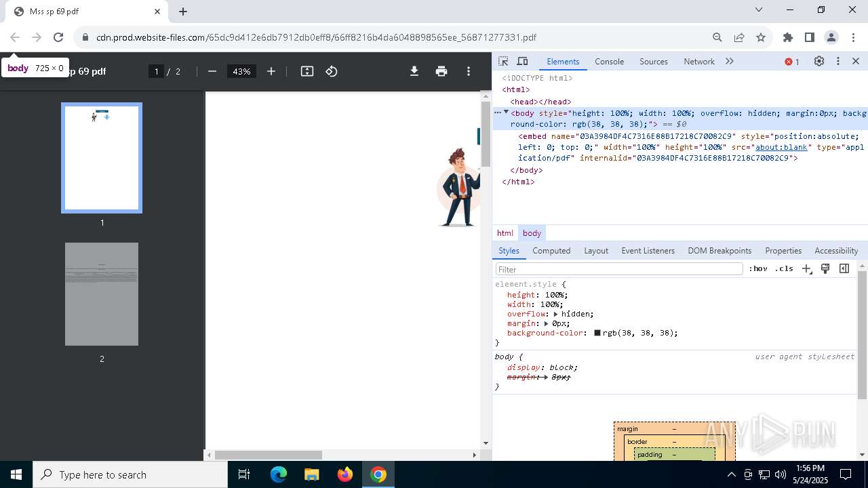
Task: Click the PDF page number field
Action: pyautogui.click(x=157, y=71)
